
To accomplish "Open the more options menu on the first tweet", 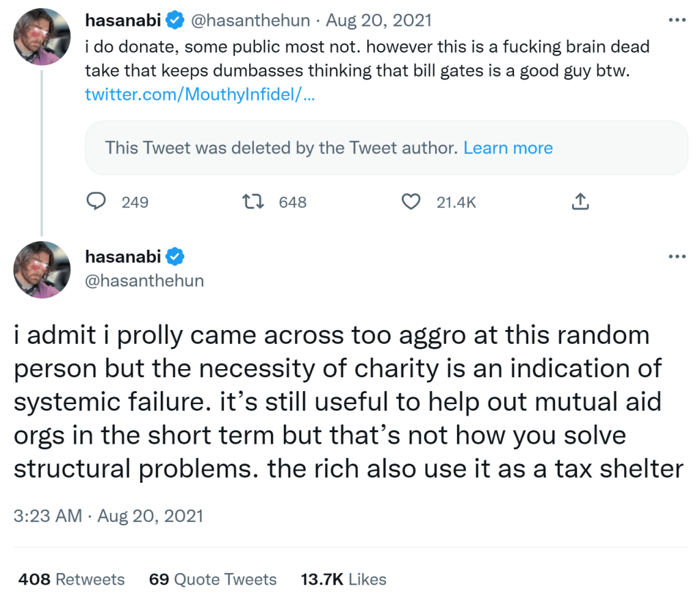I will tap(676, 20).
